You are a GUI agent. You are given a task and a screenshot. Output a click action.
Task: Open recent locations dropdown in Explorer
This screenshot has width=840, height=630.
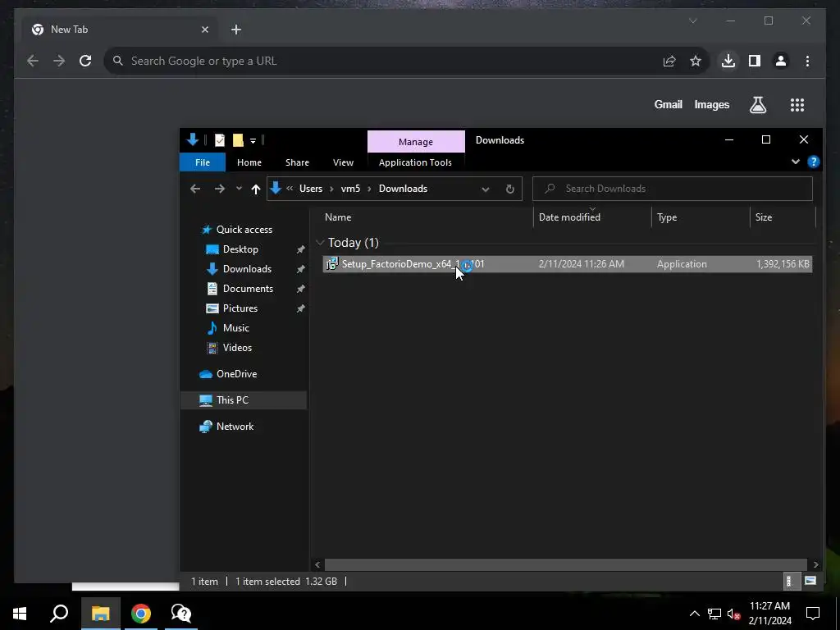pos(239,189)
